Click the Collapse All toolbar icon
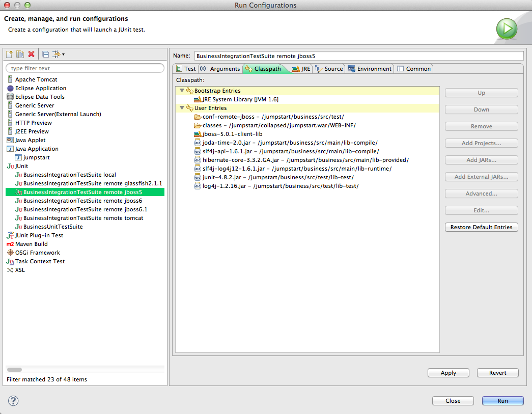Screen dimensions: 532x414 coord(45,54)
